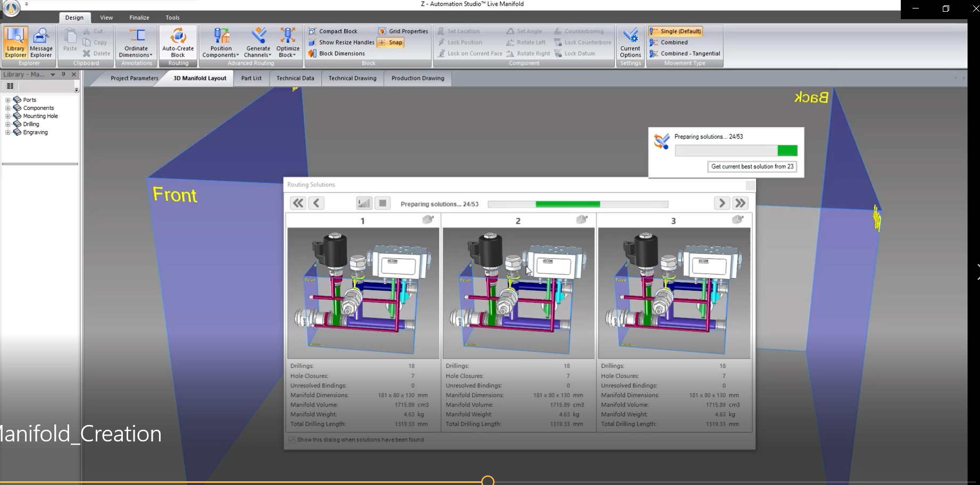Stop preparing routing solutions
The height and width of the screenshot is (485, 980).
[383, 203]
